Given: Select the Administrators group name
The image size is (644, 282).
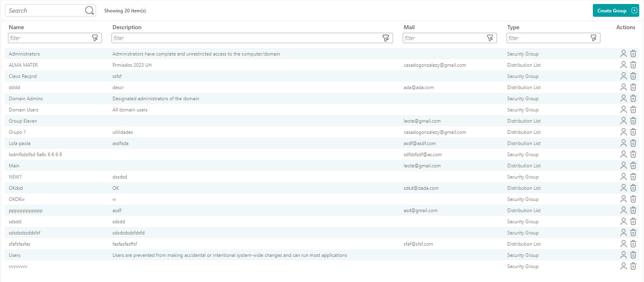Looking at the screenshot, I should click(x=24, y=54).
